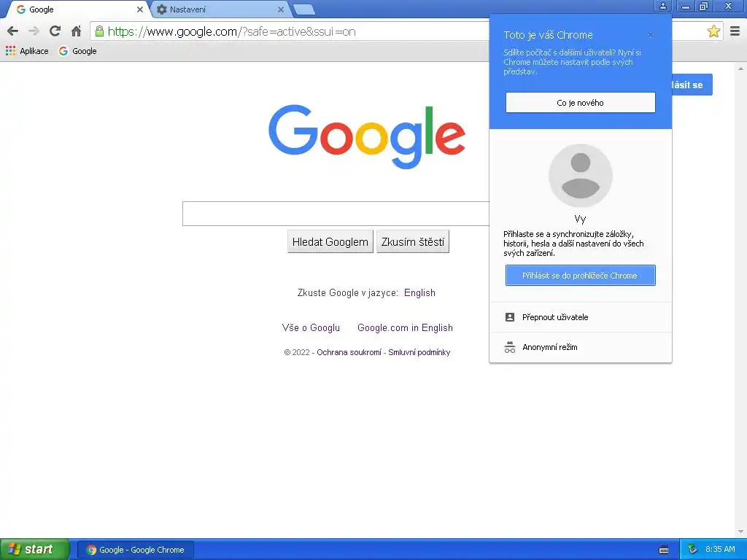Close the Nastavení tab
The height and width of the screenshot is (560, 747).
tap(281, 9)
